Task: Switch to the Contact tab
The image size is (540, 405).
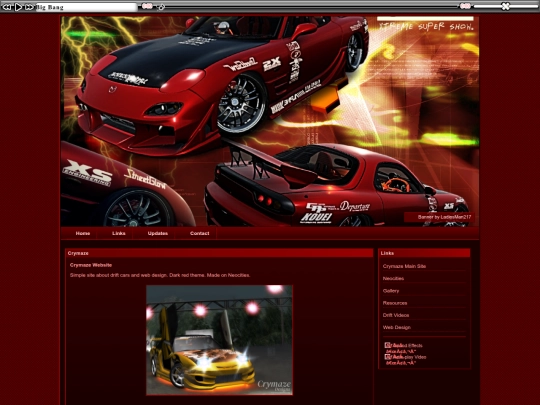Action: click(199, 233)
